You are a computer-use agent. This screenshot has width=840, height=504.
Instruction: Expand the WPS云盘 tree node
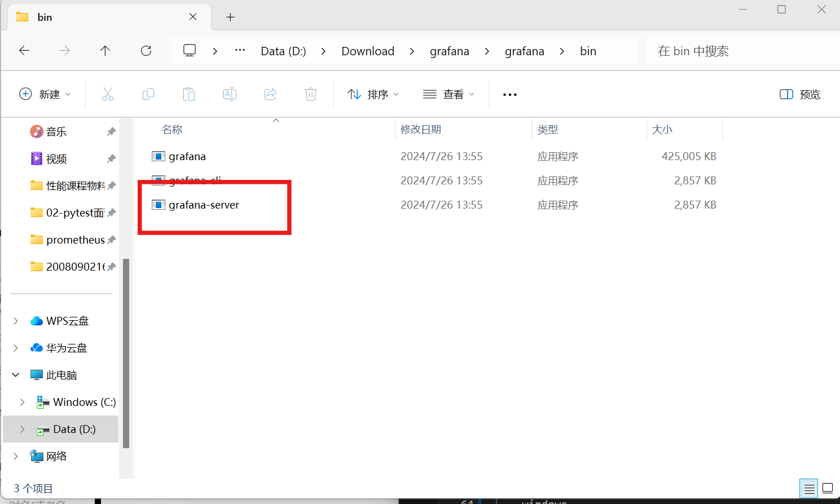tap(16, 321)
